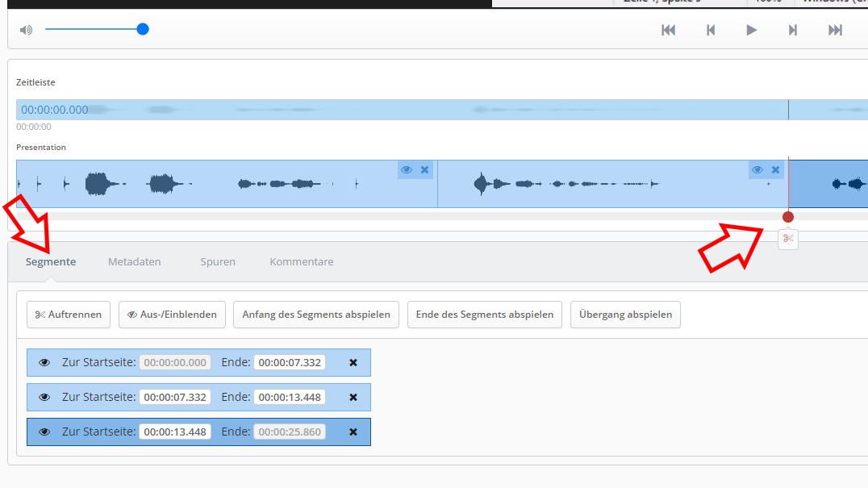Click the Auftrennen button

pyautogui.click(x=69, y=315)
